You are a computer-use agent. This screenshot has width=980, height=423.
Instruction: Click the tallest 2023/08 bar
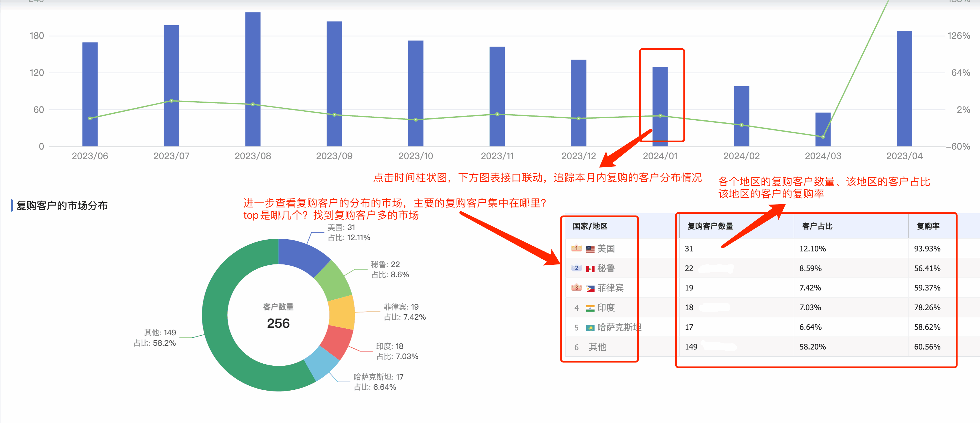pos(253,80)
